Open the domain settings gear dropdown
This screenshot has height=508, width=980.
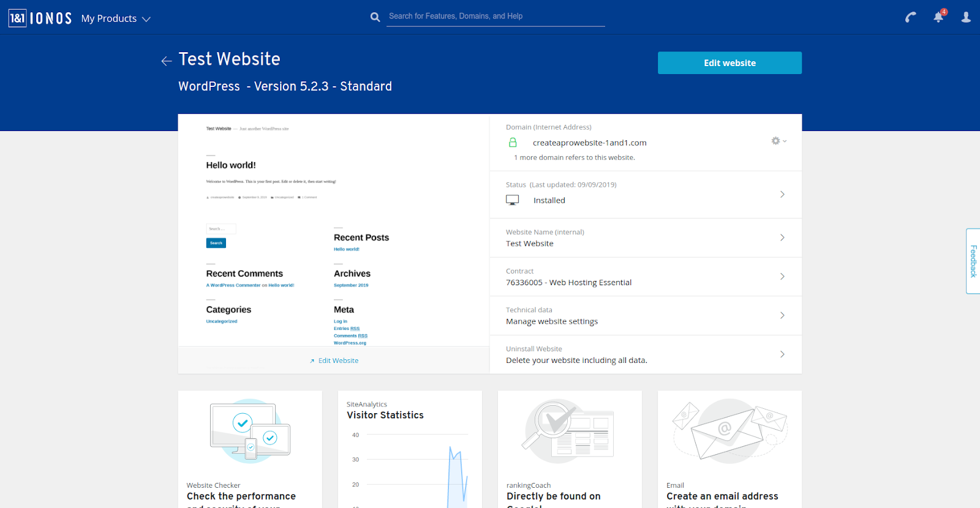778,141
